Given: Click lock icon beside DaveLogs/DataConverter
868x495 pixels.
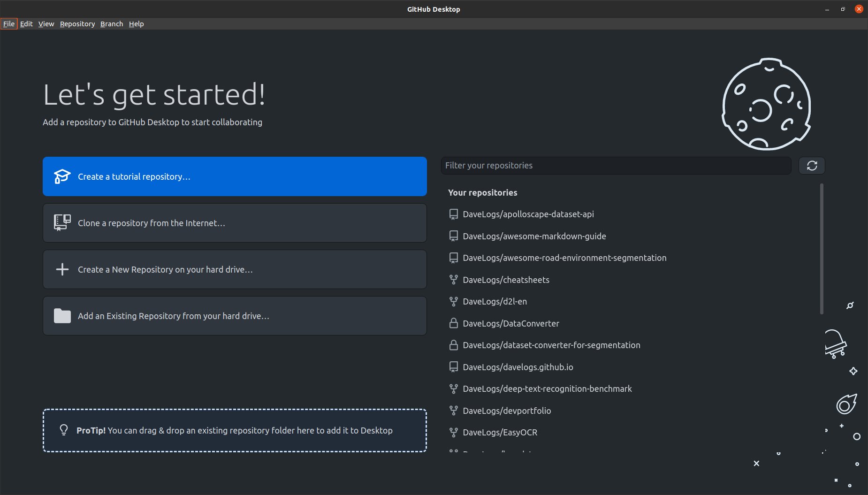Looking at the screenshot, I should (453, 323).
